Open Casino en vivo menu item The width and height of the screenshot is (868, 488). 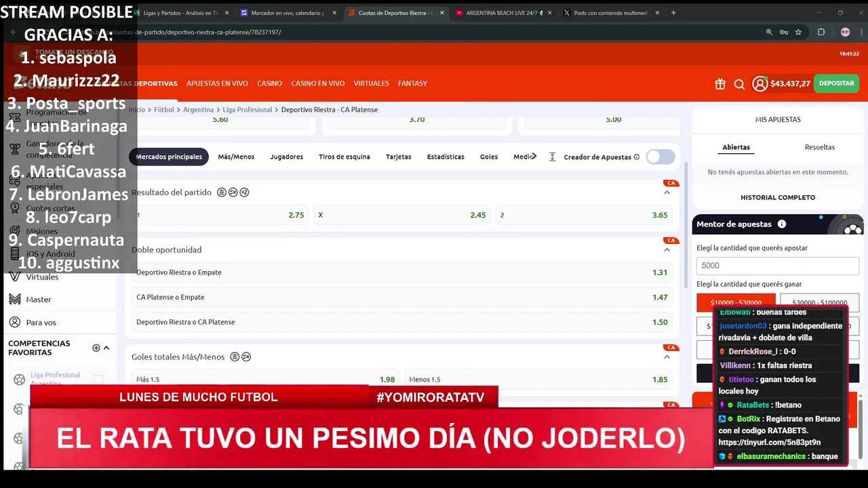[318, 83]
